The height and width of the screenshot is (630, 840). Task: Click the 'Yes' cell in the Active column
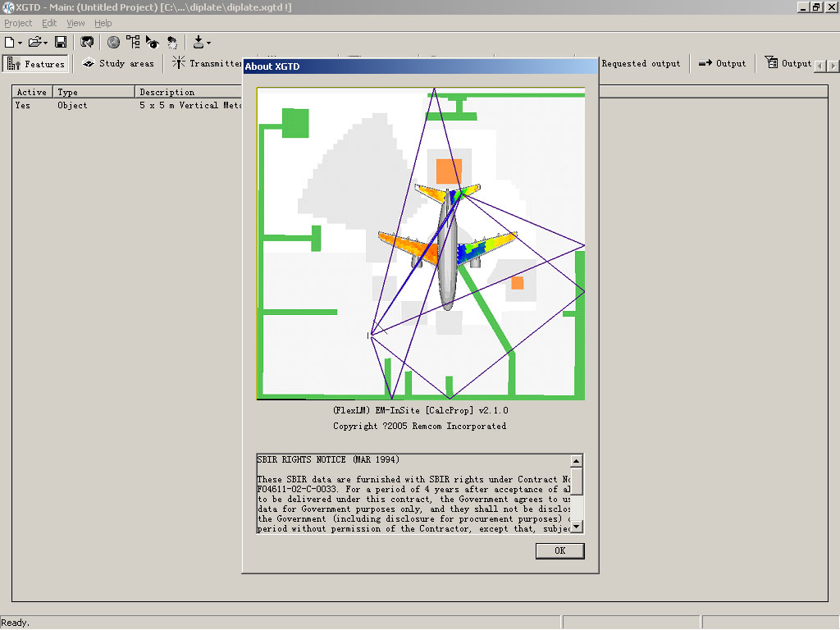pos(22,106)
